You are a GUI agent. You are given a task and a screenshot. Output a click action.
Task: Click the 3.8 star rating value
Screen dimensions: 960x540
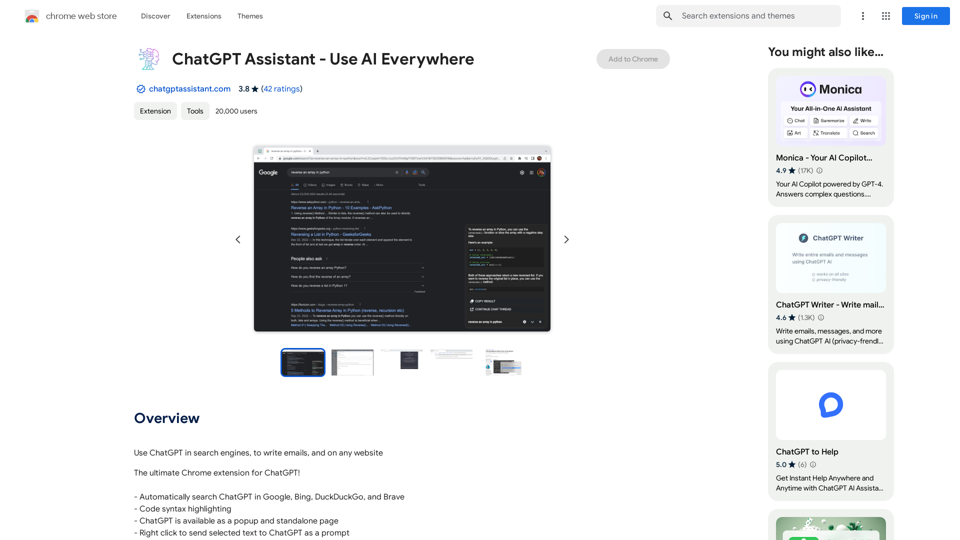tap(248, 89)
